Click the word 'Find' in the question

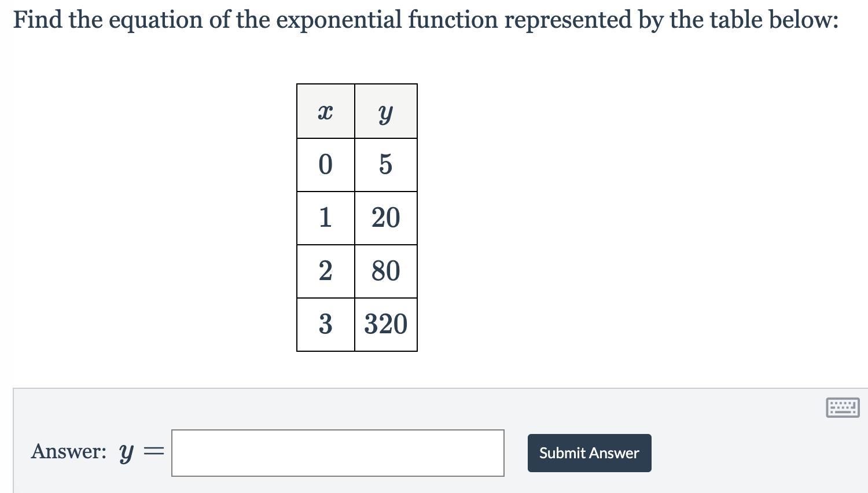point(38,20)
